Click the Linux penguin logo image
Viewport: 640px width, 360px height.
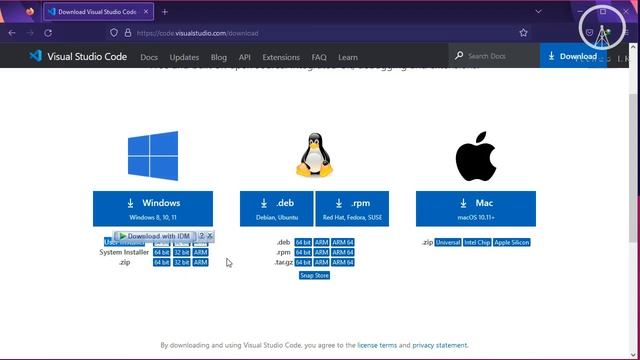[314, 155]
